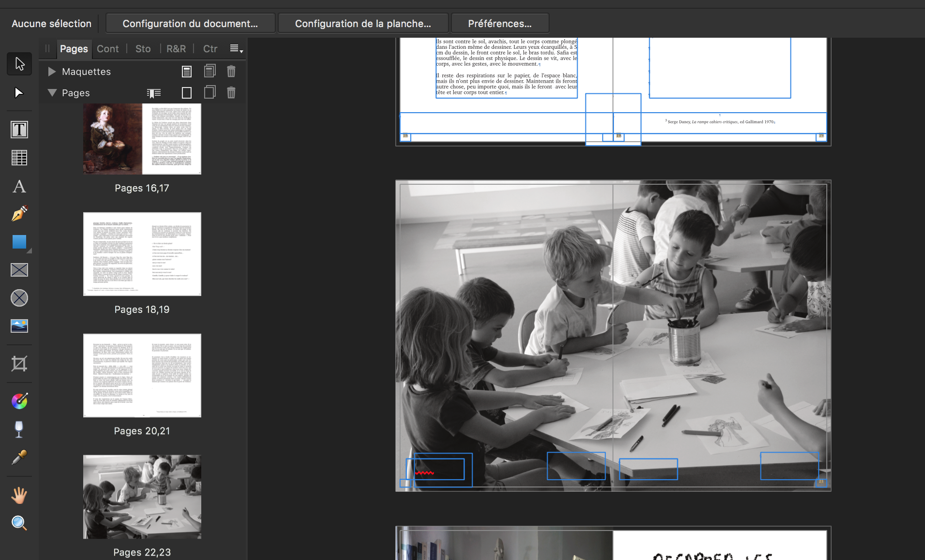
Task: Select the Move tool arrow
Action: (19, 64)
